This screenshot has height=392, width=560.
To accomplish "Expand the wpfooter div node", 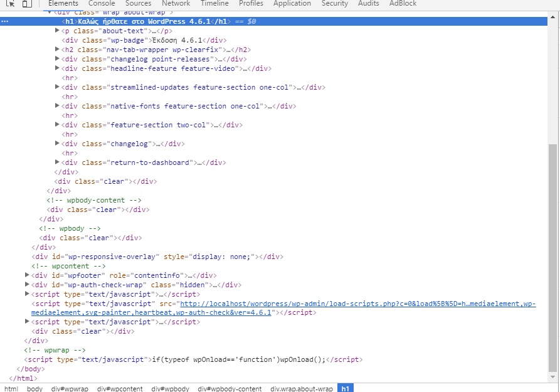I will [x=27, y=275].
